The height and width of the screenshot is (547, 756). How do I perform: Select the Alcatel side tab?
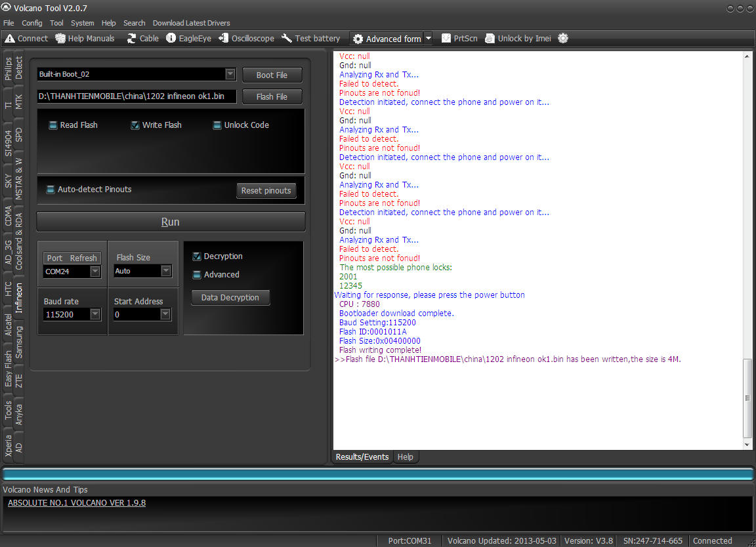(x=8, y=325)
